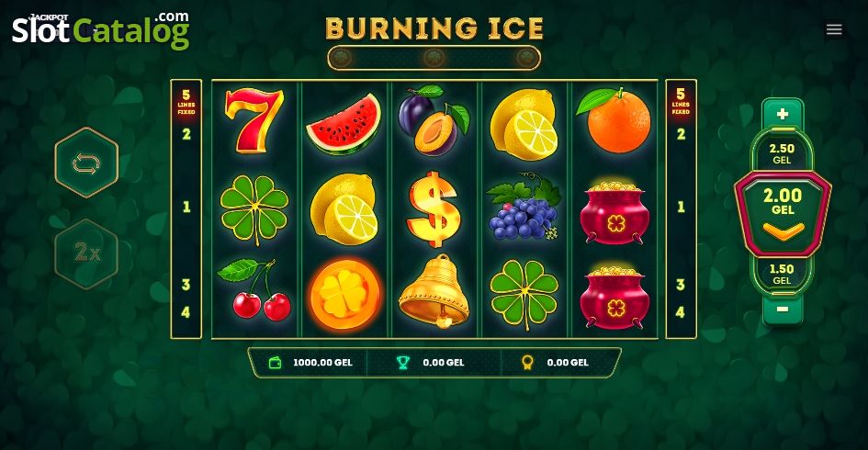Image resolution: width=868 pixels, height=450 pixels.
Task: Click the watermelon slice symbol
Action: tap(344, 125)
